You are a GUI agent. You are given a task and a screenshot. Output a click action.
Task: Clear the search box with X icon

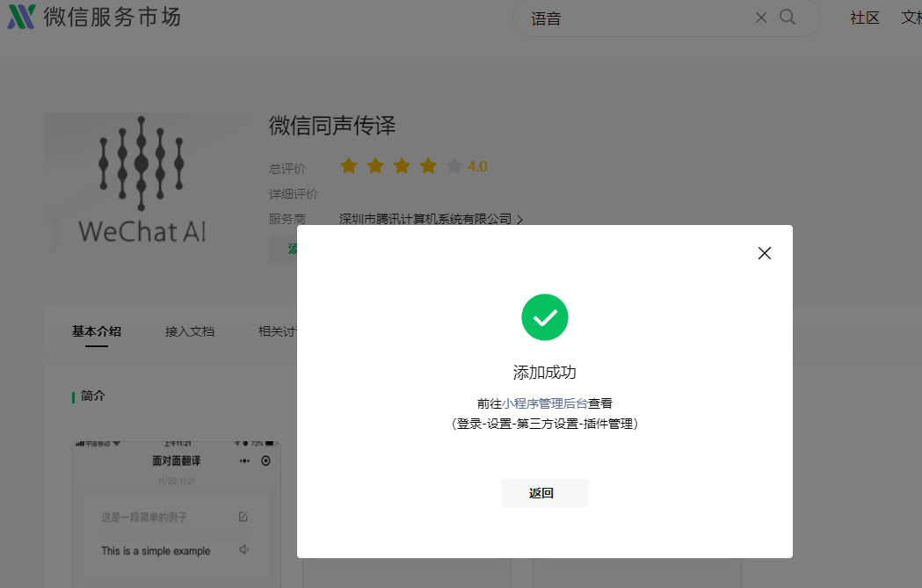(x=761, y=18)
